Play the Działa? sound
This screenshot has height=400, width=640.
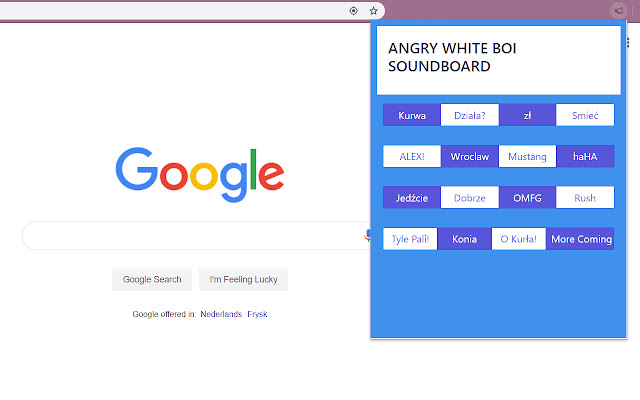click(469, 115)
